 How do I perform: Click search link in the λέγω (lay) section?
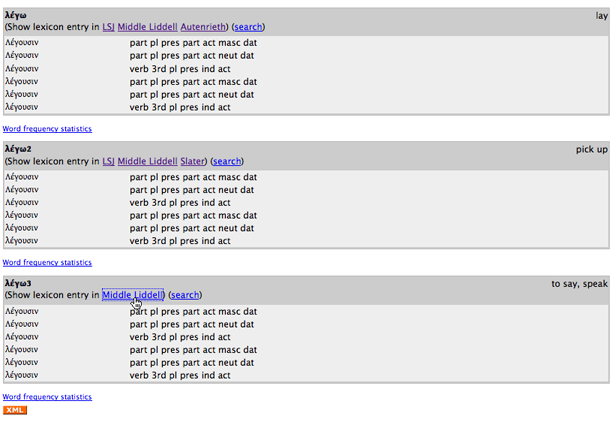(x=249, y=26)
